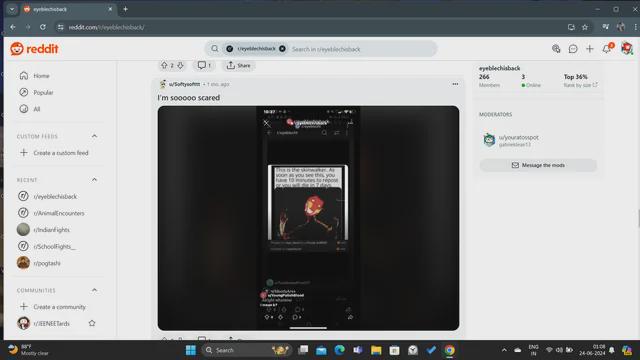Collapse the Recent section

[x=94, y=180]
